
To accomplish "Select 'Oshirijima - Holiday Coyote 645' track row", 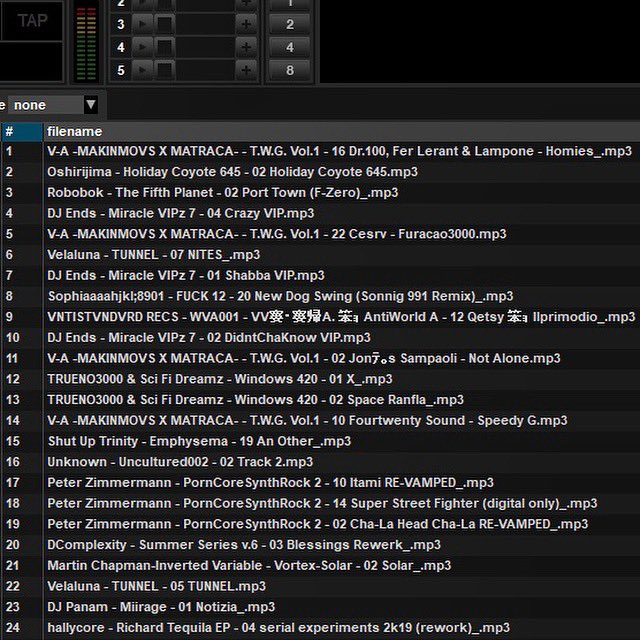I will coord(320,172).
